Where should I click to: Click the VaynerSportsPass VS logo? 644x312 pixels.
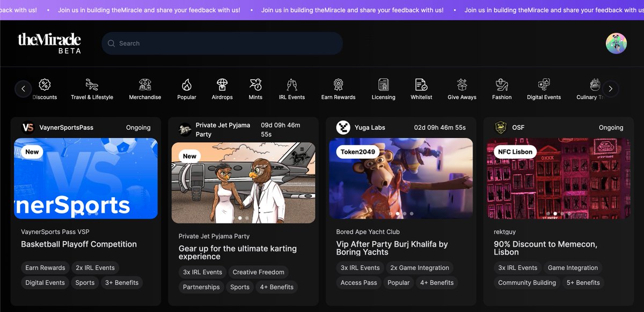tap(28, 128)
